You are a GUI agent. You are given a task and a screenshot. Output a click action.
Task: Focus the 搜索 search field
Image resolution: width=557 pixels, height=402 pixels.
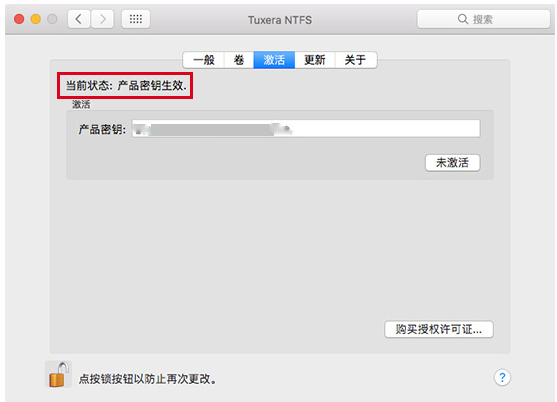pos(483,19)
